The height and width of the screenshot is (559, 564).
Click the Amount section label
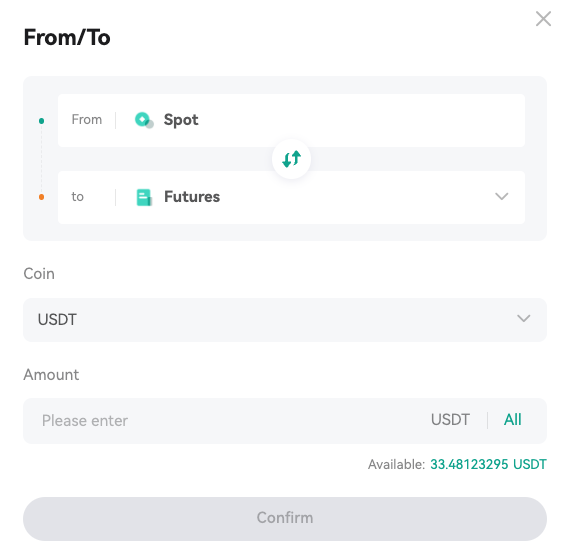tap(51, 375)
